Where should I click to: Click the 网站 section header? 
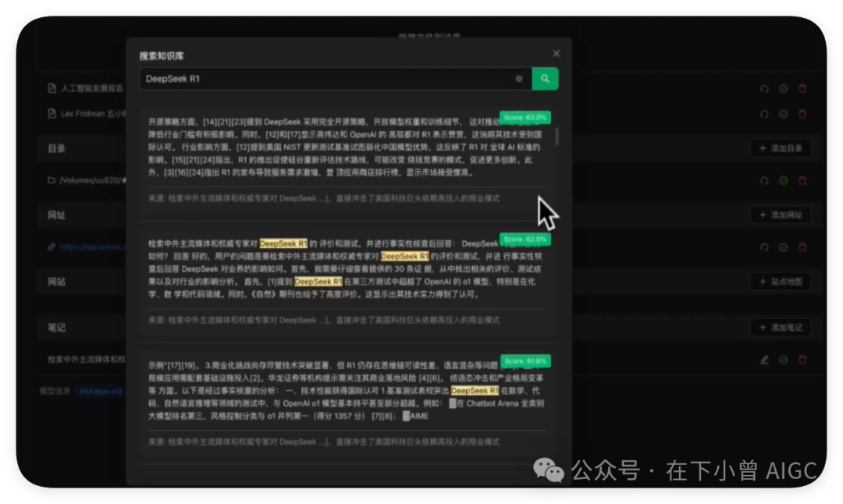pyautogui.click(x=56, y=282)
